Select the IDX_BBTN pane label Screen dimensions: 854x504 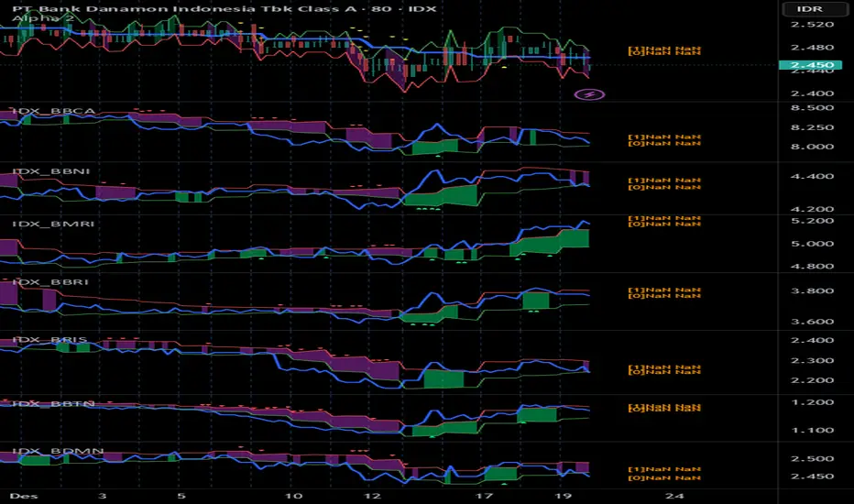point(53,404)
